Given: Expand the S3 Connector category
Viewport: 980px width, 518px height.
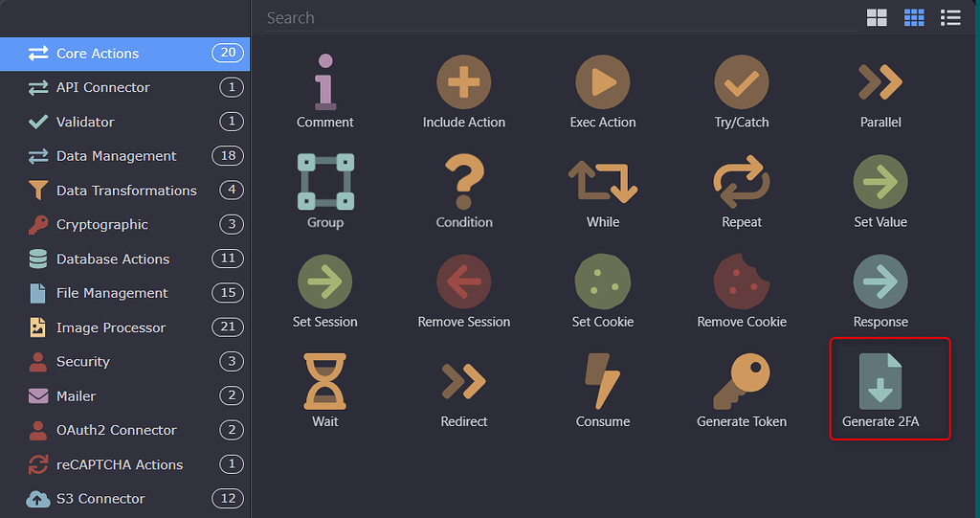Looking at the screenshot, I should (x=100, y=499).
